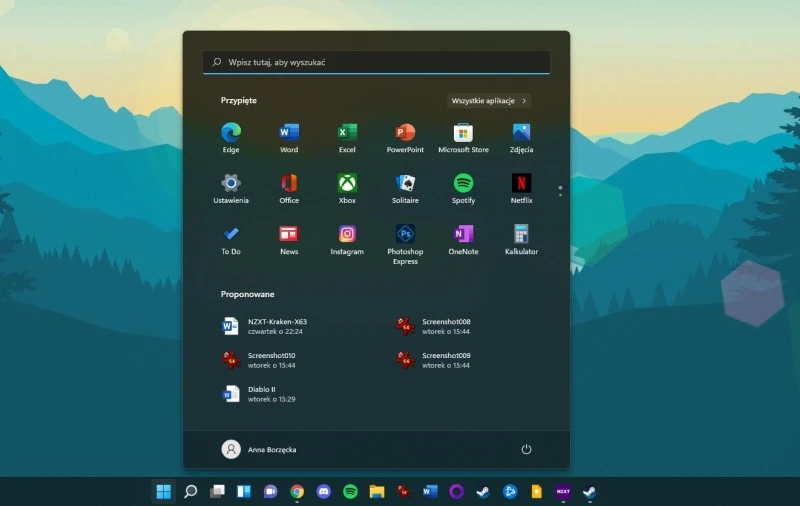Launch PowerPoint from pinned apps
Image resolution: width=800 pixels, height=506 pixels.
pyautogui.click(x=405, y=137)
